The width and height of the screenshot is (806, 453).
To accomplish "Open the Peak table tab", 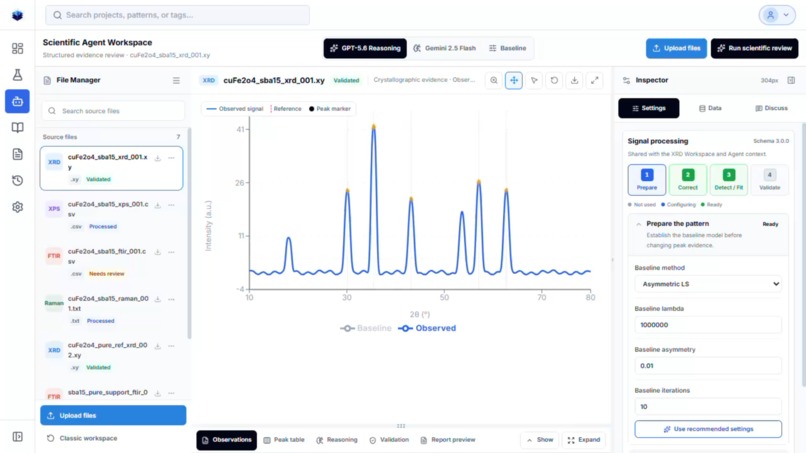I will point(284,440).
